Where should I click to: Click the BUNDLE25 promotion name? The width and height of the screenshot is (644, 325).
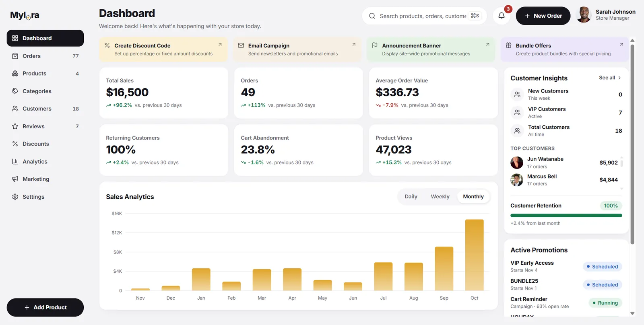tap(524, 281)
